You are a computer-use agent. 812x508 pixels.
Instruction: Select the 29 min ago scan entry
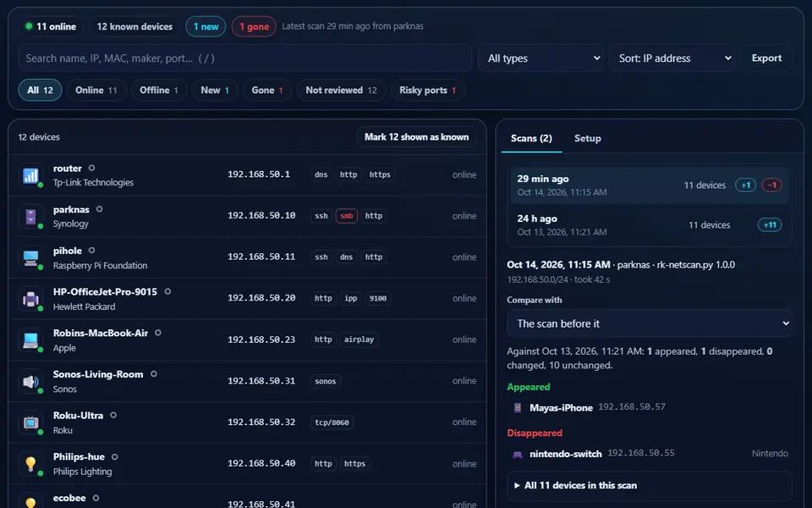(650, 185)
